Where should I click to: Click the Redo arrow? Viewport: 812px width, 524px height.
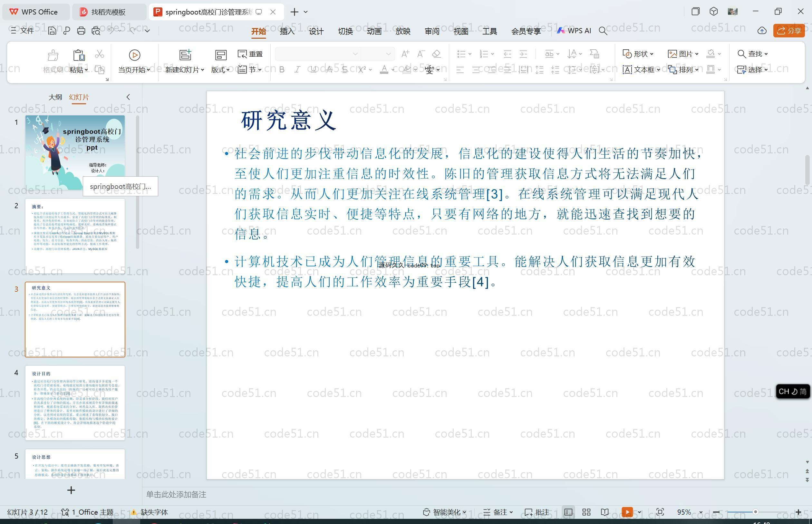(133, 31)
